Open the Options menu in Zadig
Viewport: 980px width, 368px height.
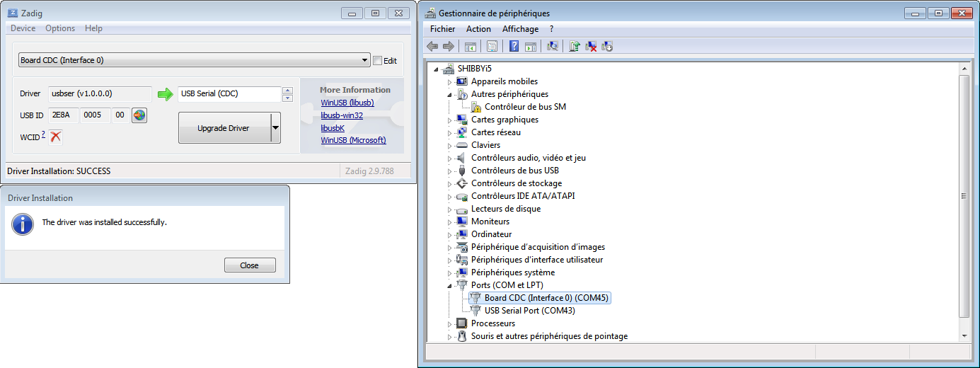(x=60, y=28)
